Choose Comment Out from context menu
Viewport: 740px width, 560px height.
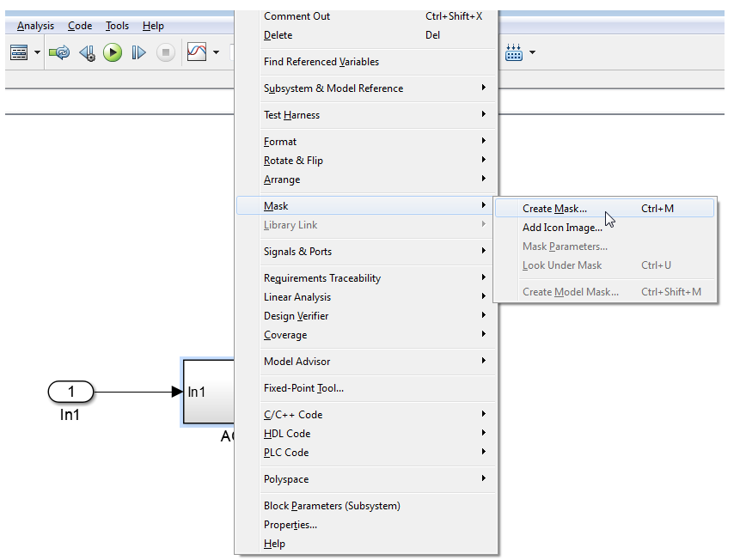366,16
